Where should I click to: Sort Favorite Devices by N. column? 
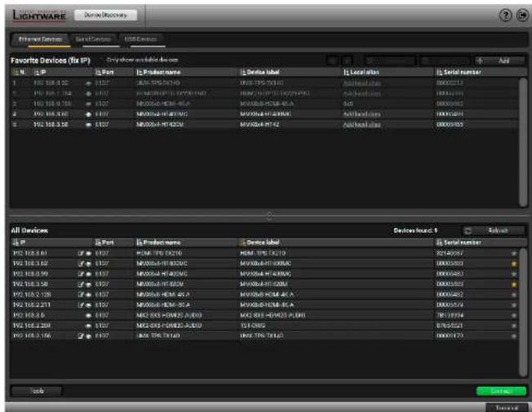coord(19,72)
